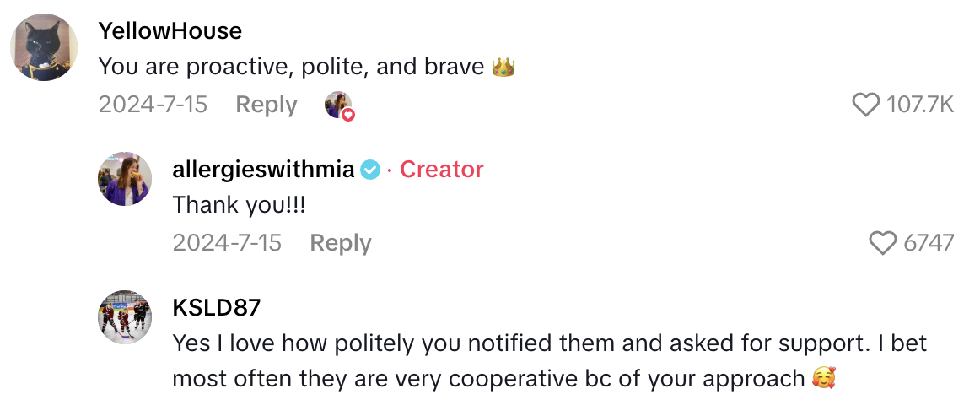The image size is (980, 400).
Task: Click the date under YellowHouse's comment
Action: [x=152, y=105]
